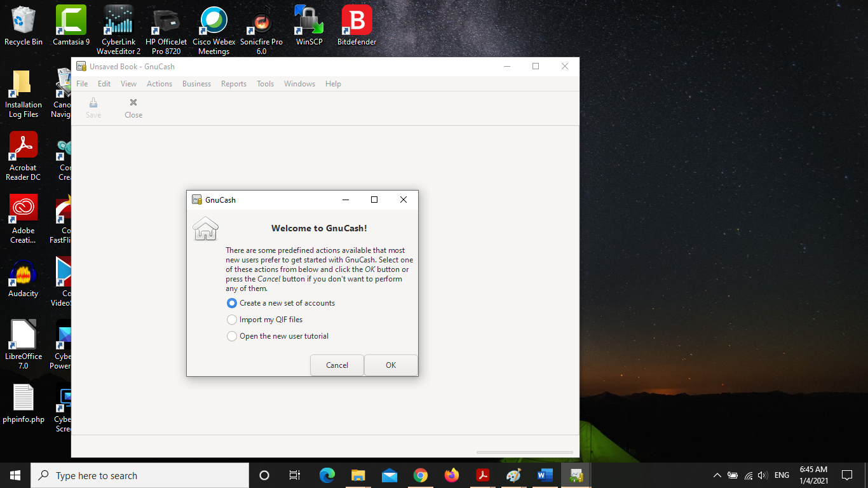Select the WinSCP desktop icon
The width and height of the screenshot is (868, 488).
[x=309, y=25]
